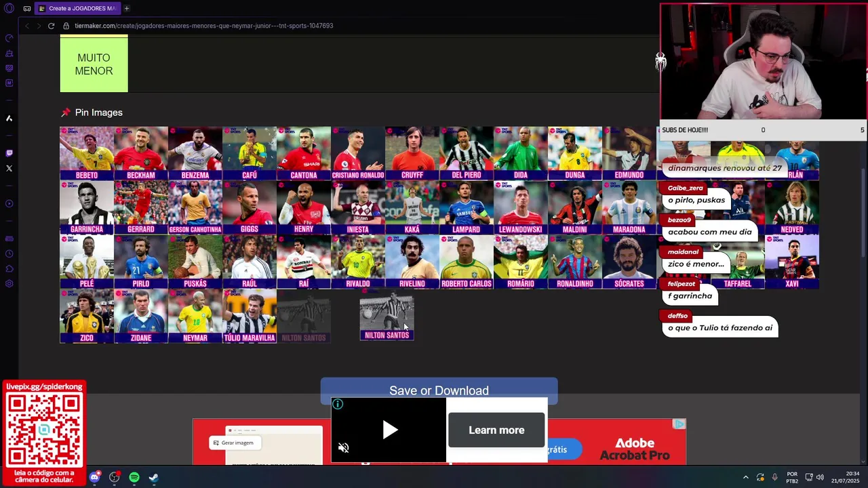This screenshot has height=488, width=868.
Task: Reload the tiermaker page
Action: 51,26
